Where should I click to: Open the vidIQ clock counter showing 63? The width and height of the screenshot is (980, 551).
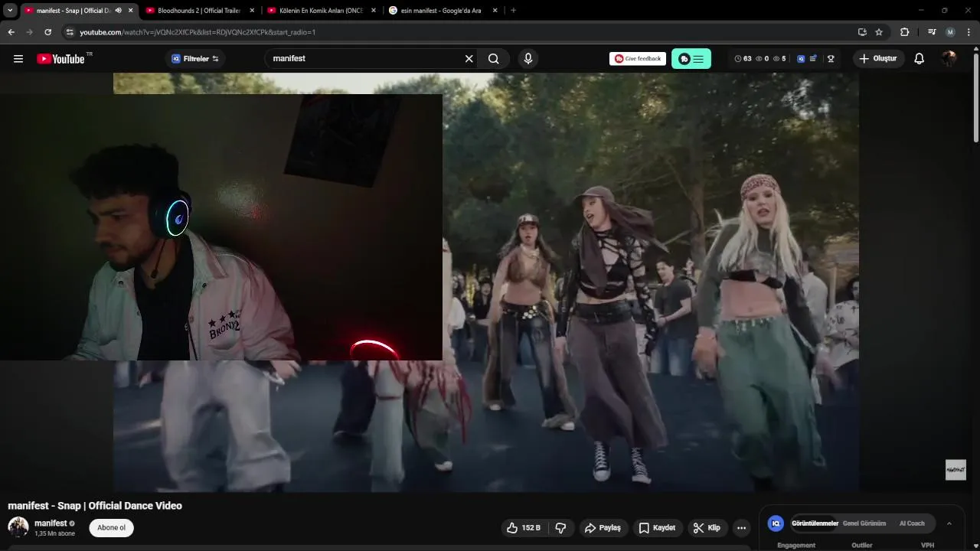pos(743,59)
